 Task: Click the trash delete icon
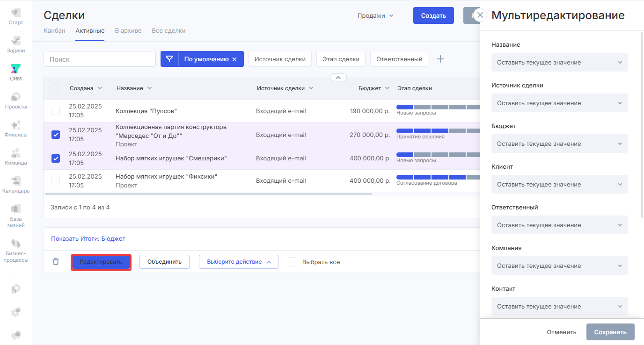coord(56,262)
